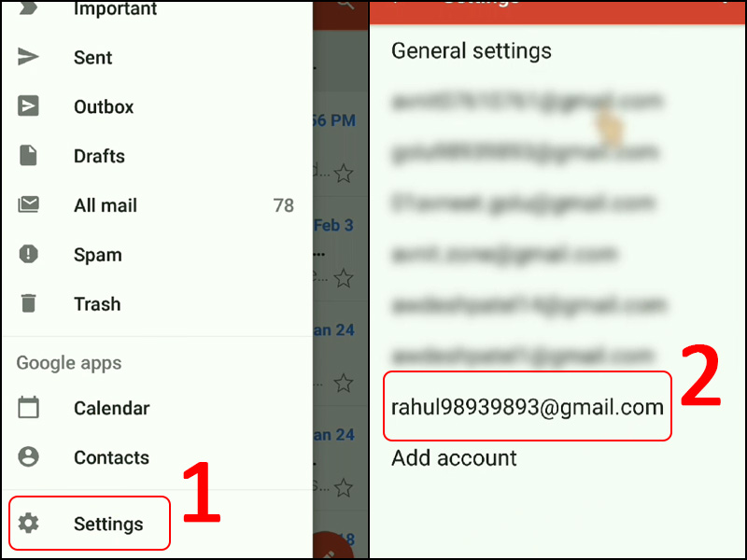This screenshot has height=560, width=747.
Task: Open the Drafts folder label
Action: [99, 156]
